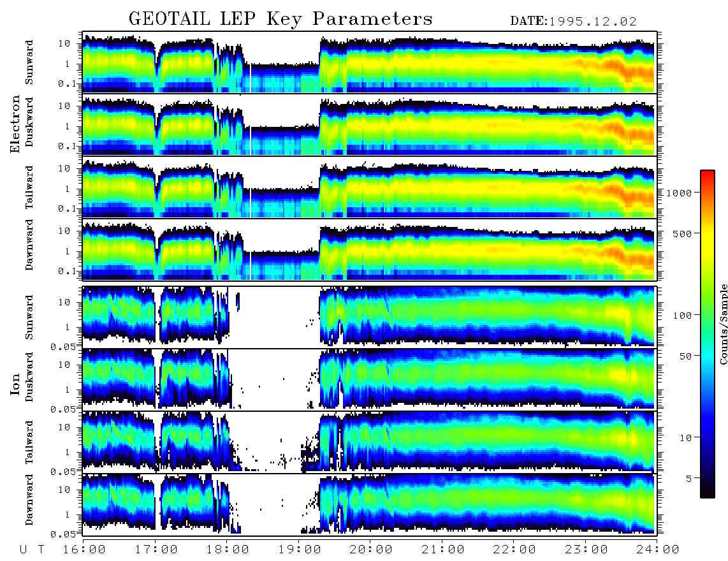728x561 pixels.
Task: Select the Electron "Duskward" panel label
Action: tap(29, 122)
